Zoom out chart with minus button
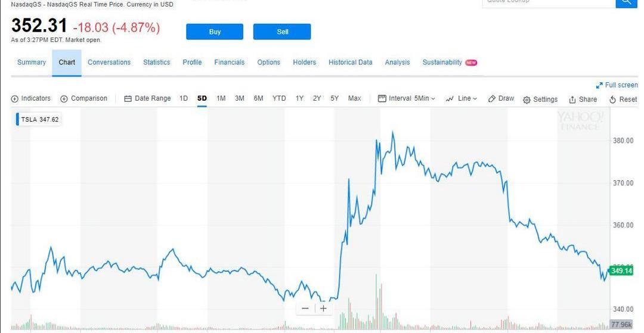 305,309
